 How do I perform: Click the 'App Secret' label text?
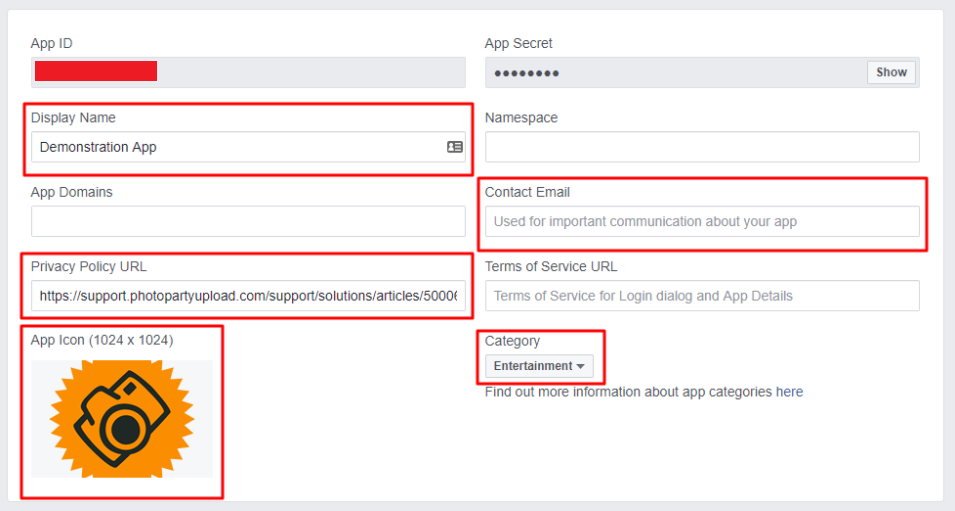(x=518, y=43)
